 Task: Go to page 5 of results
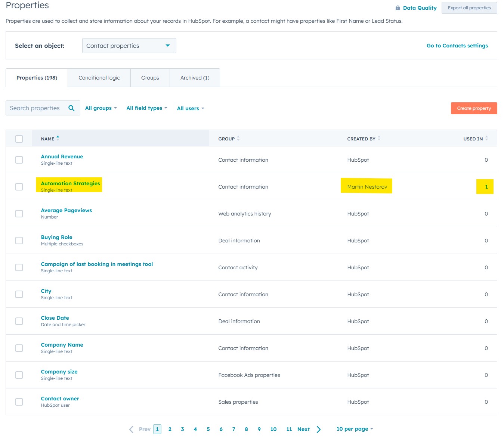(x=208, y=429)
